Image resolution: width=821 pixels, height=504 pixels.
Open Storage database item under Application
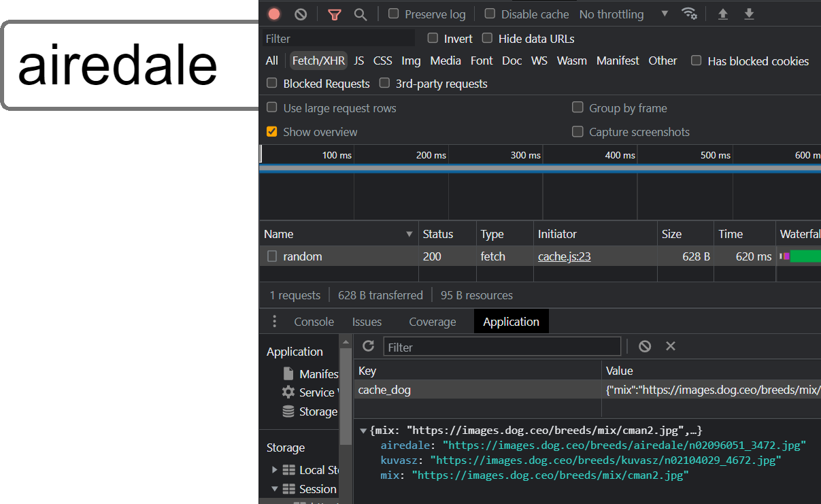coord(309,411)
